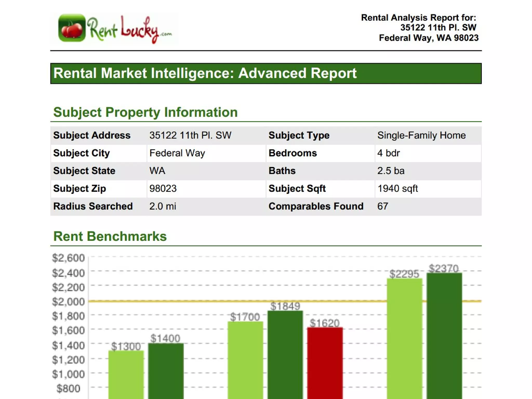Click the Radius Searched value 2.0 mi

pos(163,206)
